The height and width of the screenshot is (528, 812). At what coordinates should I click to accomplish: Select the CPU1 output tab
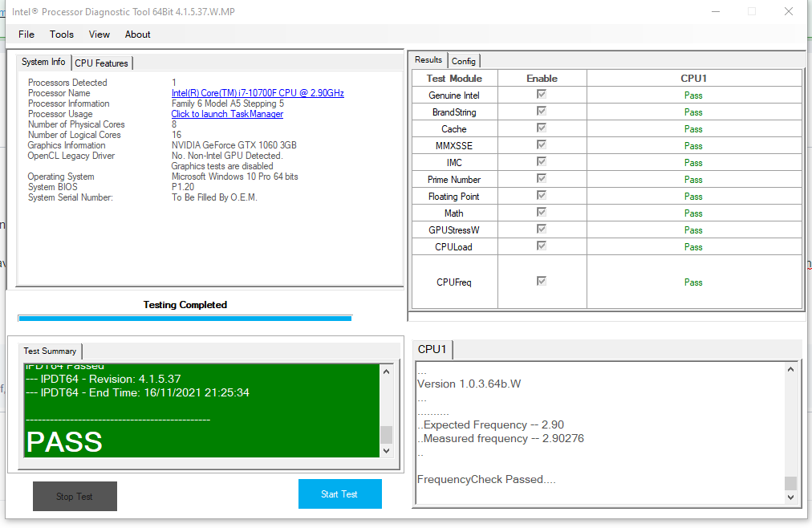point(432,349)
